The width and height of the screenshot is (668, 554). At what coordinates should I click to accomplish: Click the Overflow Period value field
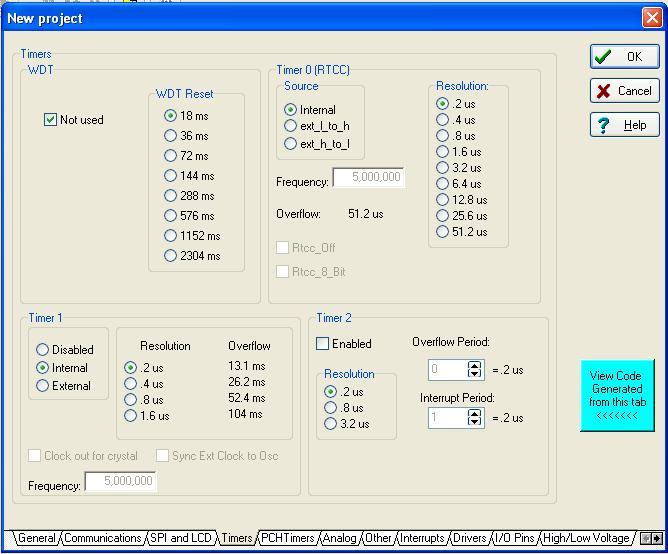448,369
